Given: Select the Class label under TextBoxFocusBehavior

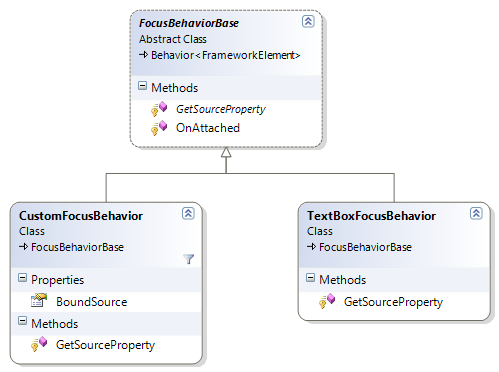Looking at the screenshot, I should pyautogui.click(x=320, y=231).
